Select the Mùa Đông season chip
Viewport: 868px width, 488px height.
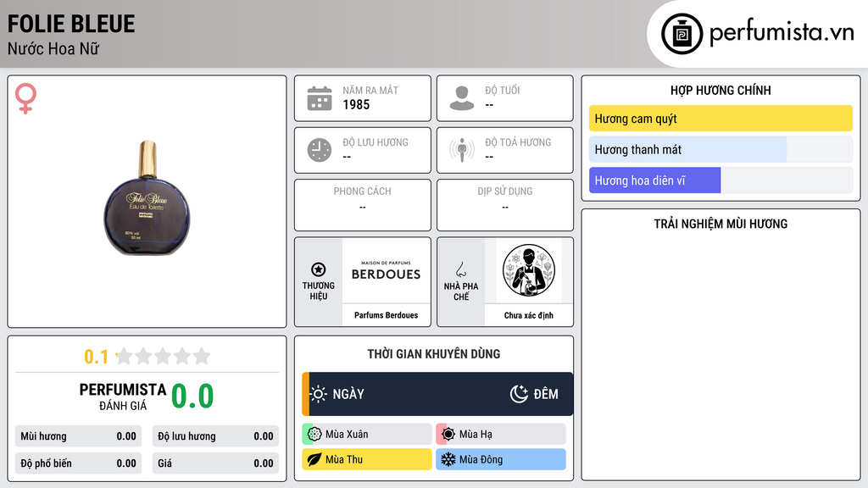(501, 459)
